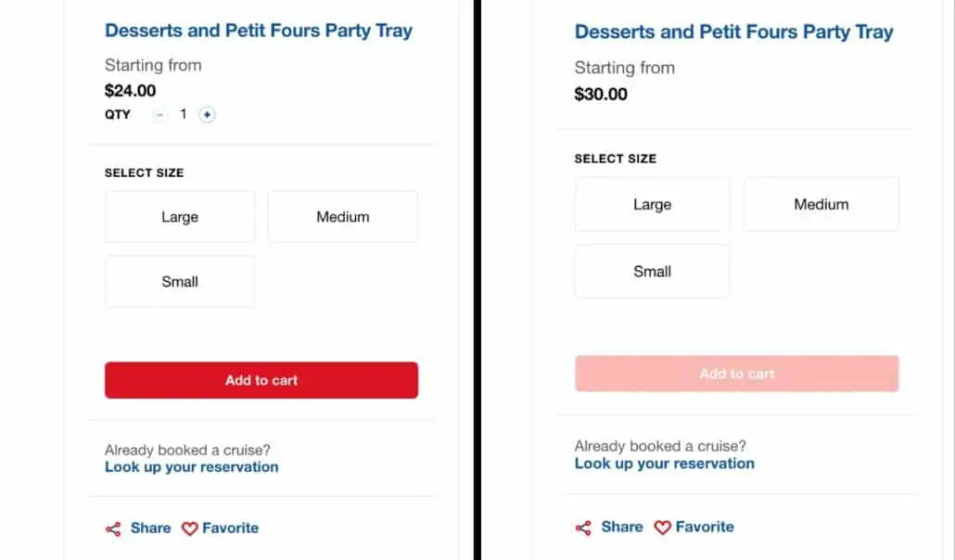Pick the Small size in the $30.00 listing
This screenshot has height=560, width=955.
click(652, 272)
